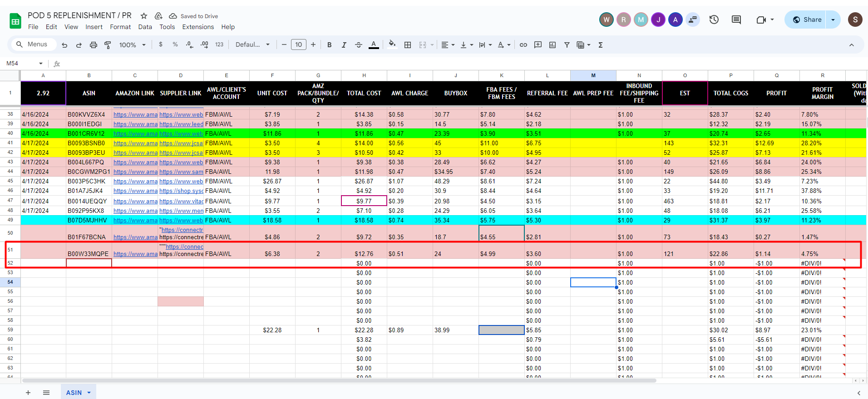This screenshot has height=399, width=868.
Task: Open supplier link for B003P5C3HK
Action: pos(181,181)
